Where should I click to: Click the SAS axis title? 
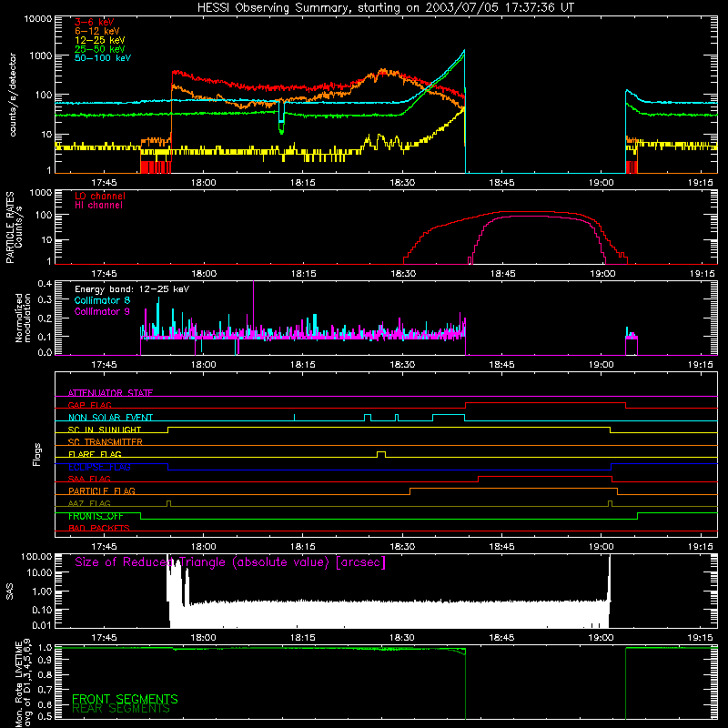click(10, 591)
